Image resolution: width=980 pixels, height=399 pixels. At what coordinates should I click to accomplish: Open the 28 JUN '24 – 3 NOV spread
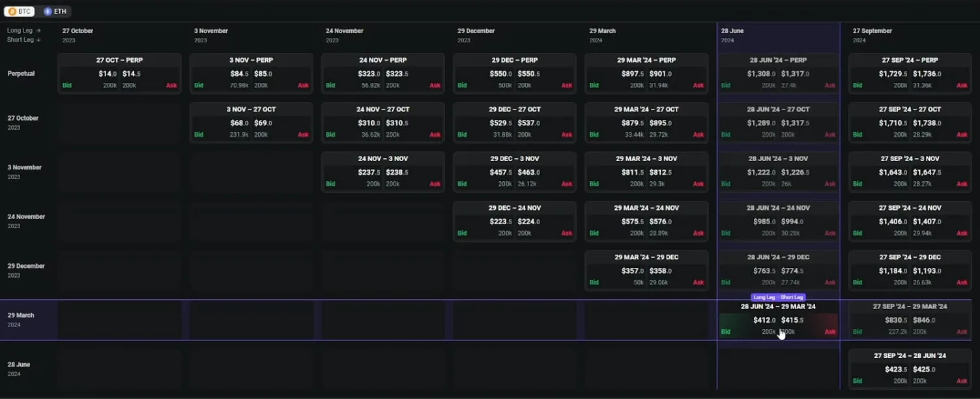click(779, 172)
